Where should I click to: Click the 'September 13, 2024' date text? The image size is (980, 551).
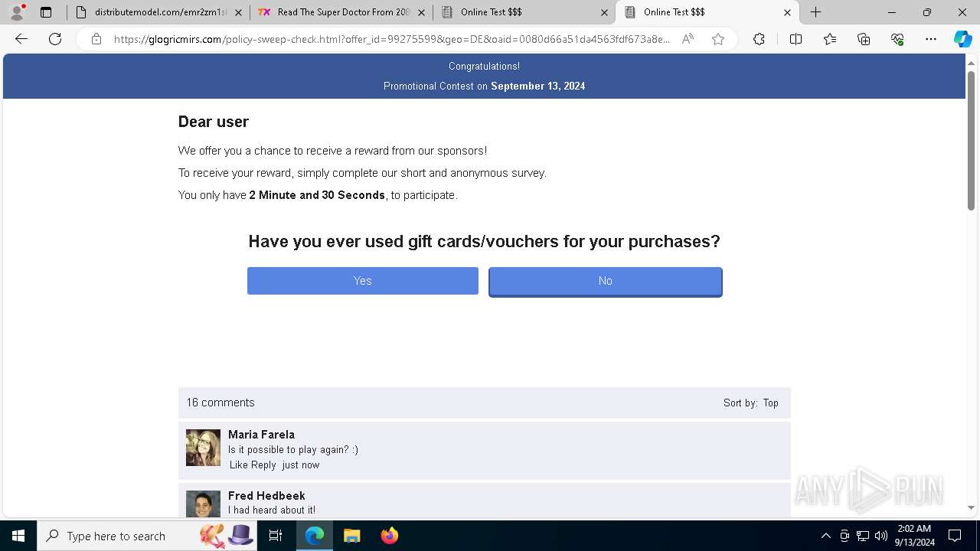click(537, 86)
